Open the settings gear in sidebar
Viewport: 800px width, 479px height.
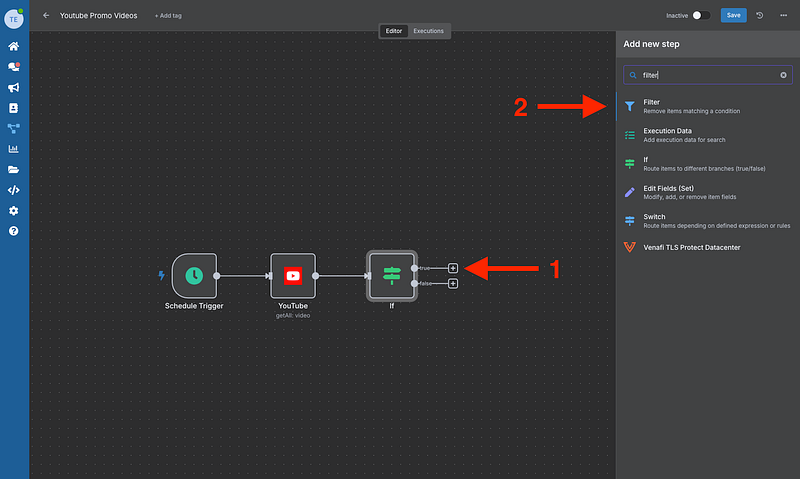[x=14, y=211]
